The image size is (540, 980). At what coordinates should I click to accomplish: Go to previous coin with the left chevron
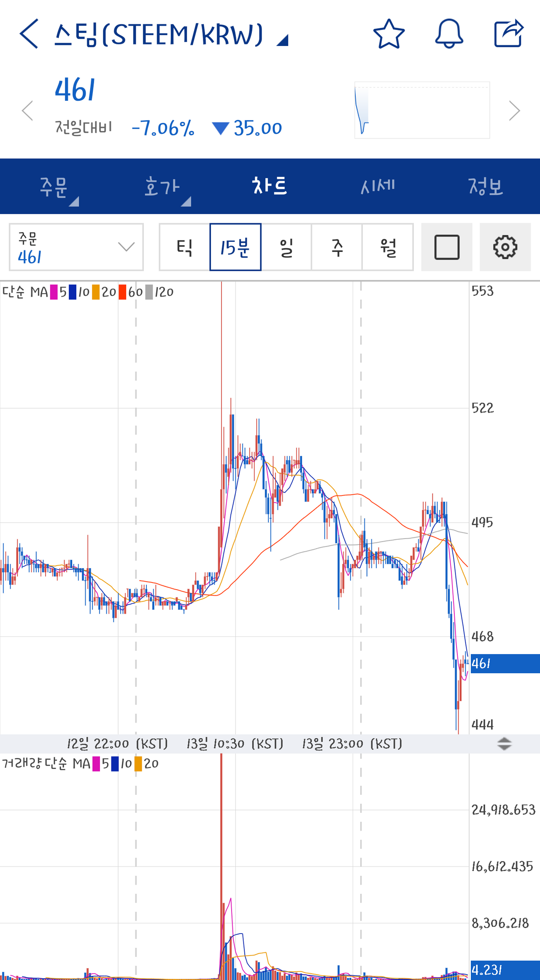[x=27, y=111]
